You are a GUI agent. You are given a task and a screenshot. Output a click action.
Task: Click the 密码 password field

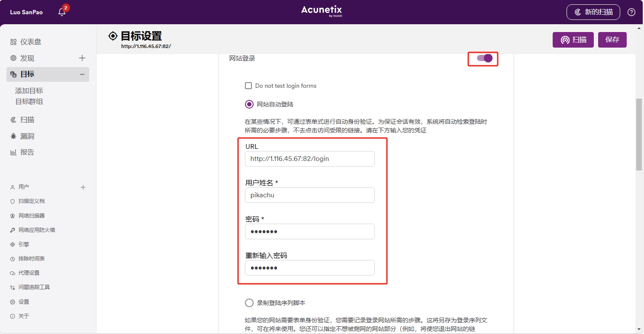point(310,231)
